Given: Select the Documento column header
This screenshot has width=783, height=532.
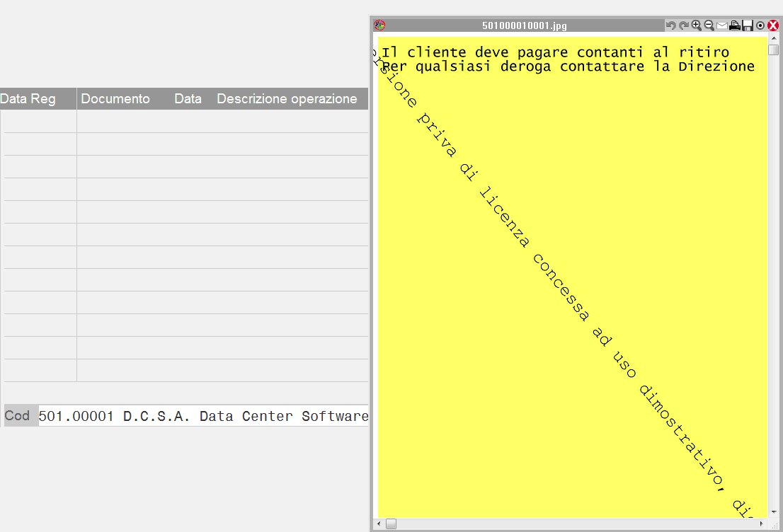Looking at the screenshot, I should (115, 99).
